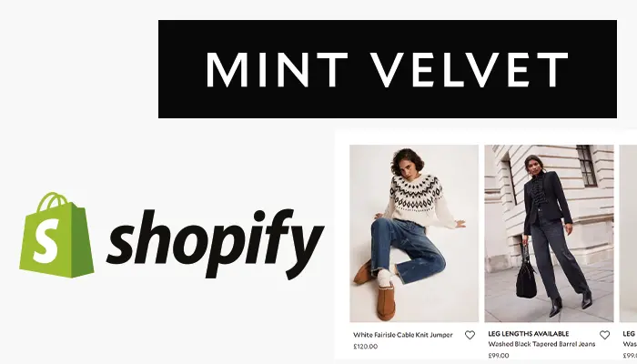This screenshot has height=364, width=637.
Task: Open the White Fairisle Cable Knit Jumper photo
Action: [414, 234]
